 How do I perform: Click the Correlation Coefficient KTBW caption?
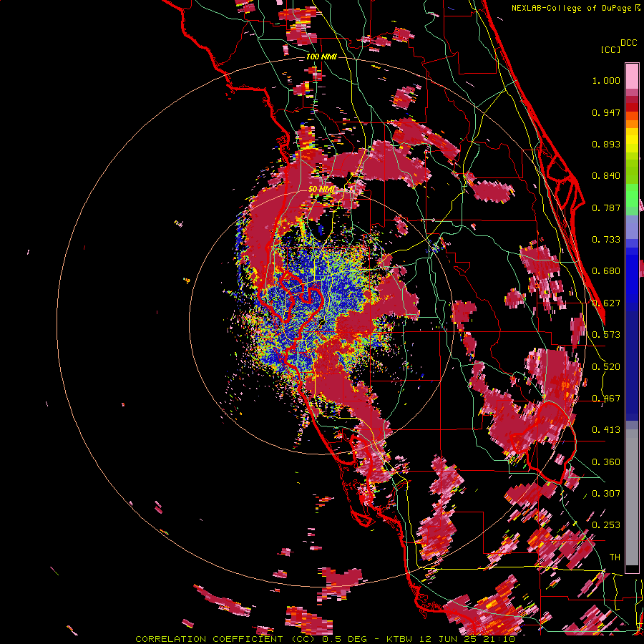tap(325, 639)
